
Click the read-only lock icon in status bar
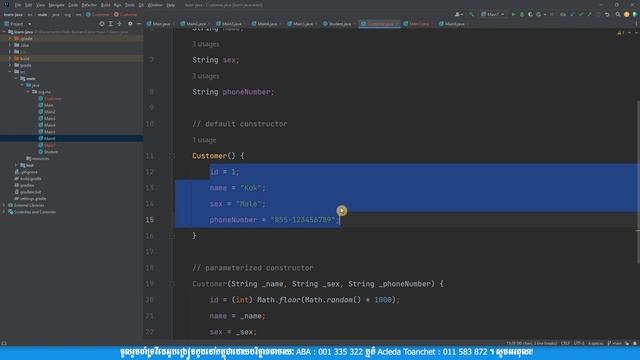click(627, 343)
